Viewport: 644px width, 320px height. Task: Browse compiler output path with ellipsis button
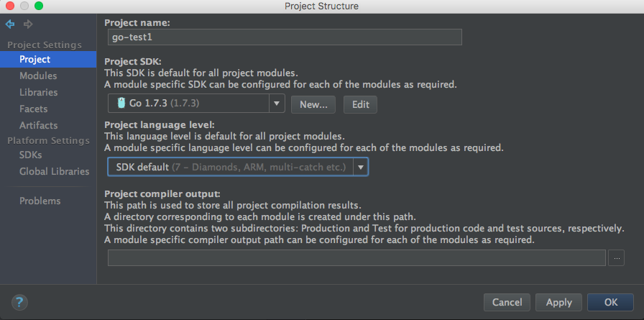(616, 258)
